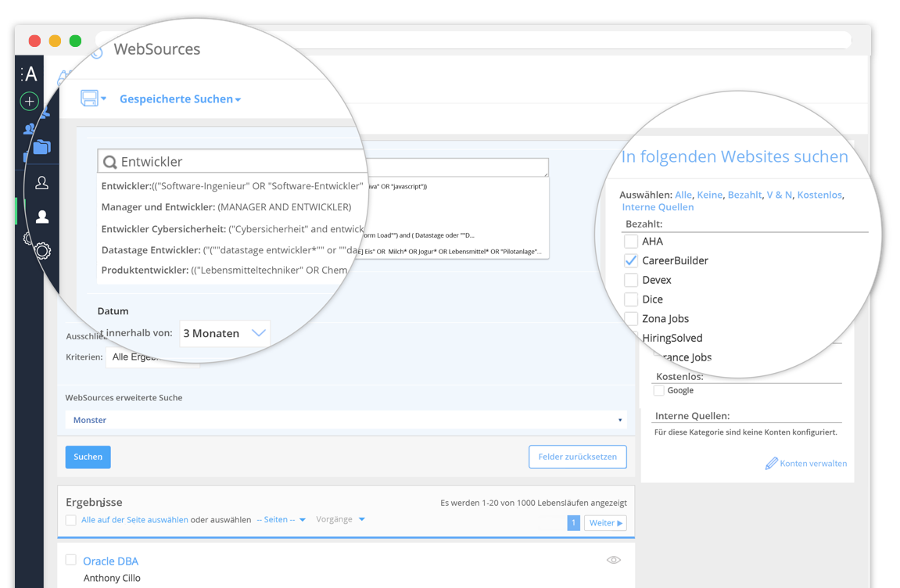Check the Zona Jobs checkbox
Image resolution: width=900 pixels, height=588 pixels.
[x=631, y=319]
